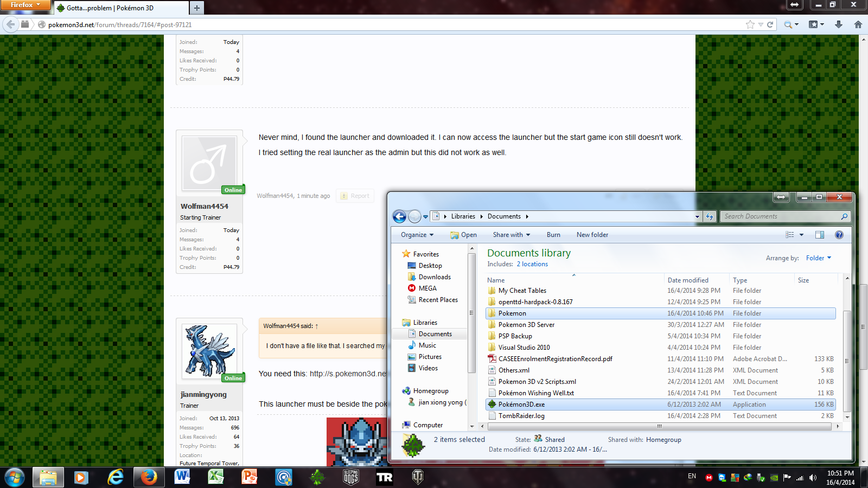Open Windows Explorer from the taskbar
Screen dimensions: 868x488
(48, 477)
